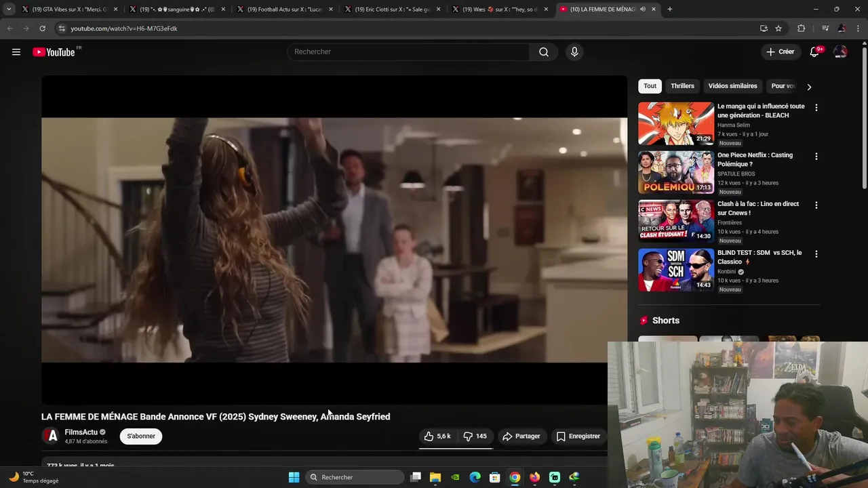The width and height of the screenshot is (868, 488).
Task: Select the Pour vous chip
Action: coord(783,86)
